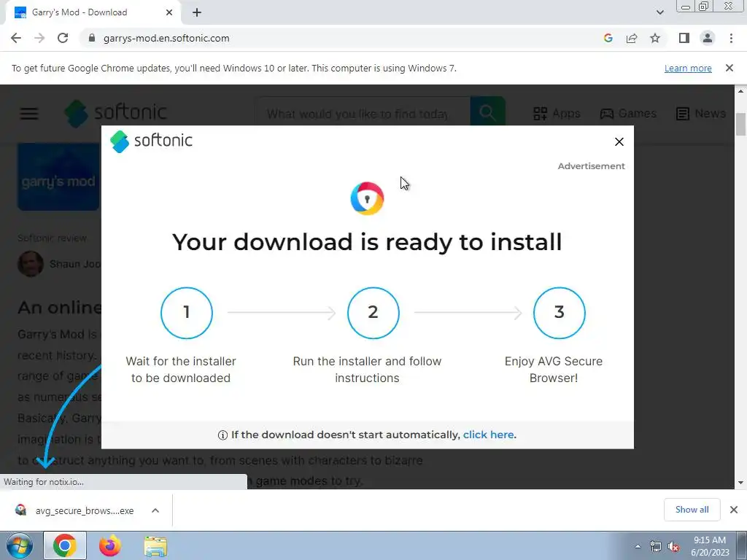
Task: Open the Softonic hamburger menu
Action: (x=29, y=113)
